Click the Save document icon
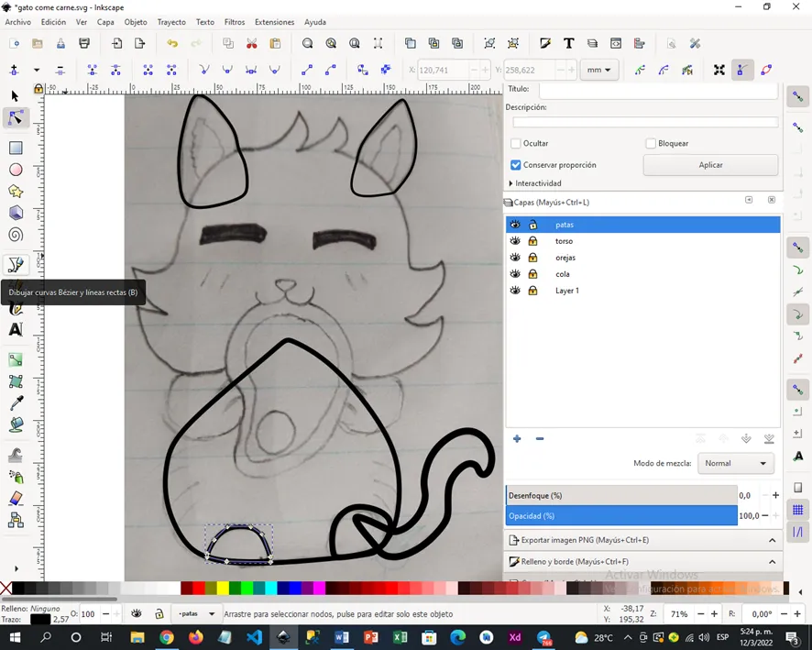 pyautogui.click(x=60, y=43)
